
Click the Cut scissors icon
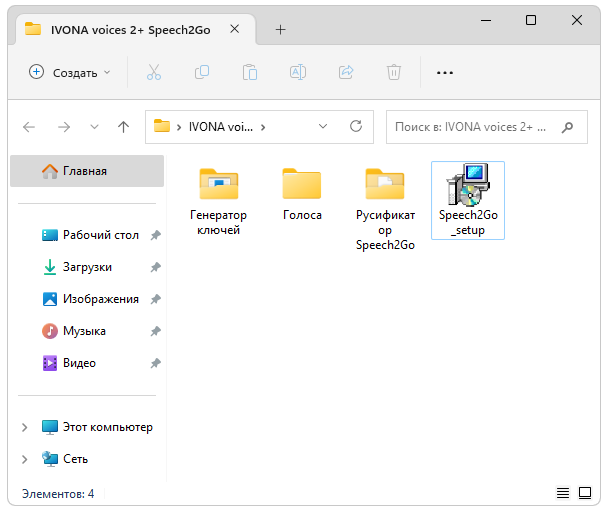pos(154,72)
